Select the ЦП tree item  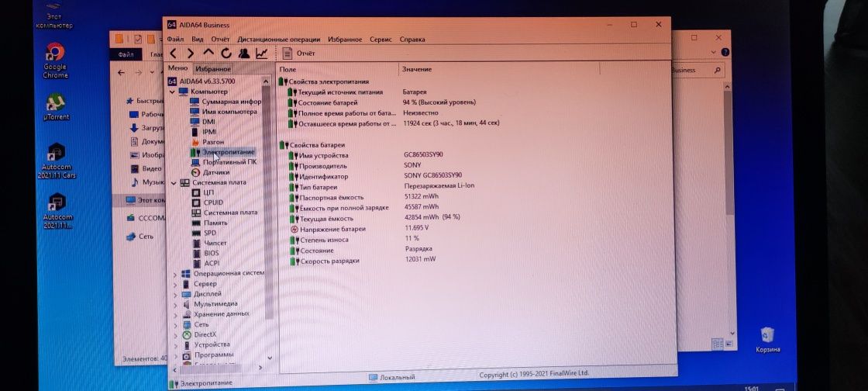tap(203, 192)
